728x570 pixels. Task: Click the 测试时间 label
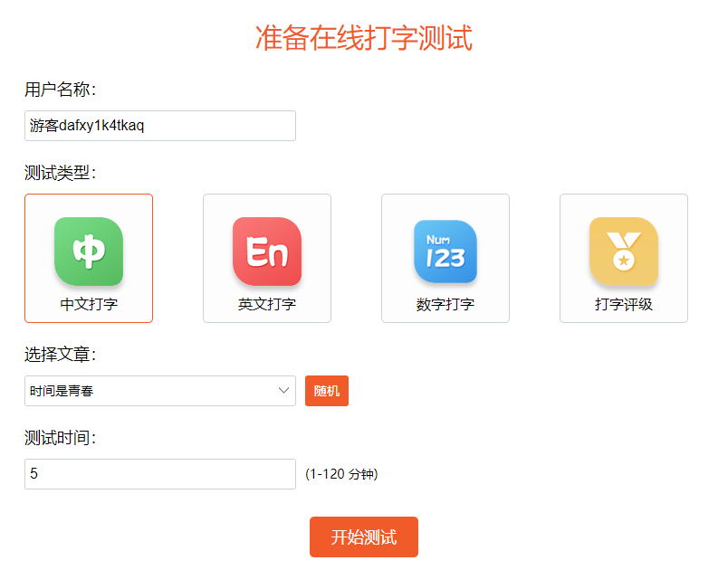click(60, 437)
